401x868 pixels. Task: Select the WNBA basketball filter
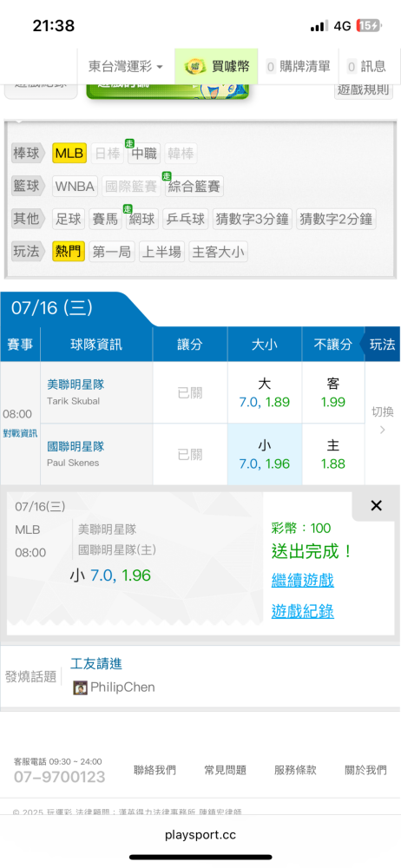click(x=76, y=187)
